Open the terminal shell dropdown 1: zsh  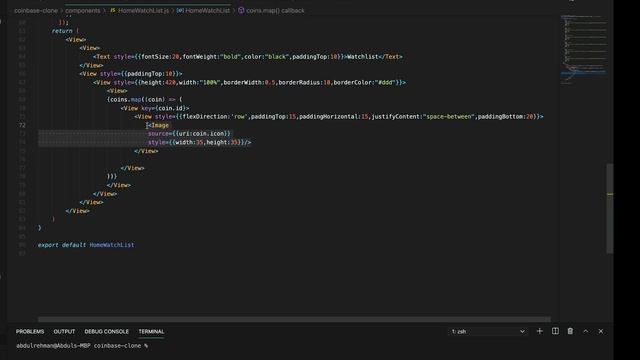488,331
